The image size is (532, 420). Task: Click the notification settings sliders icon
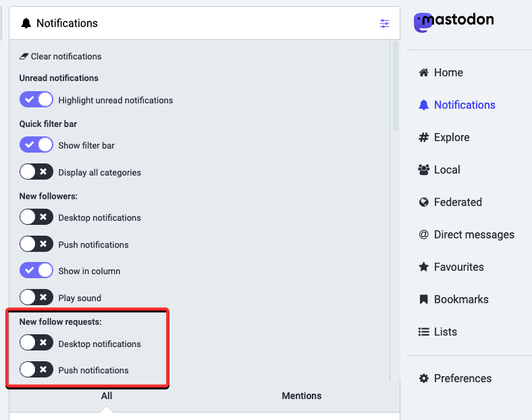(x=384, y=24)
